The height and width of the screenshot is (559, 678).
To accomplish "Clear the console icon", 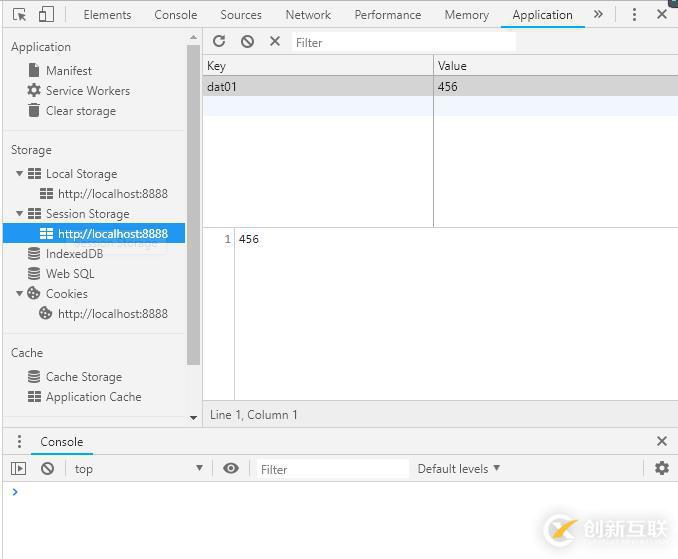I will 48,469.
